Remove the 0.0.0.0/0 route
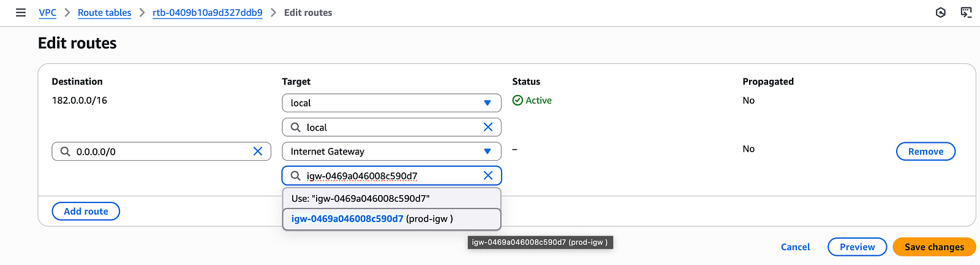Screen dimensions: 980x265 925,152
